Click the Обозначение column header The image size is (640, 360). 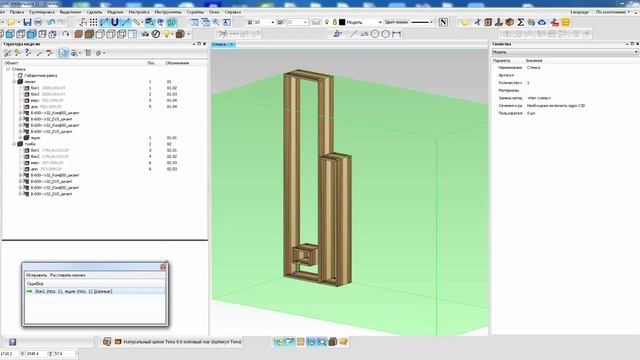177,63
